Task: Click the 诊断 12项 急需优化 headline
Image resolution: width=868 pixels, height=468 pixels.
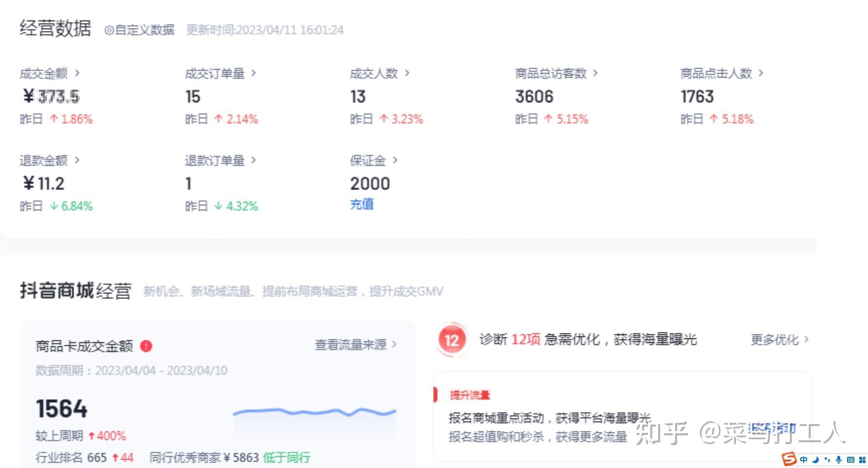Action: pyautogui.click(x=588, y=339)
